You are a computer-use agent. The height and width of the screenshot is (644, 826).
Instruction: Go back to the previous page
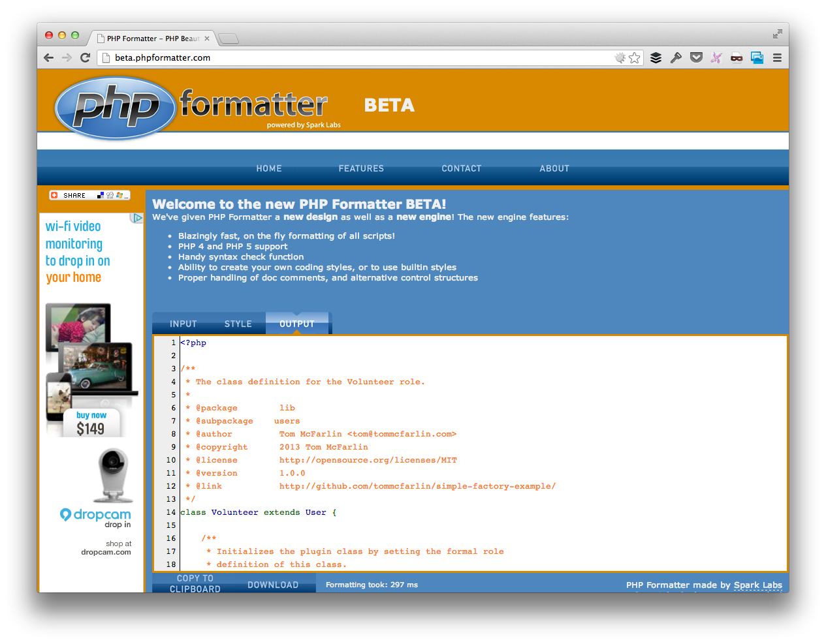(49, 58)
